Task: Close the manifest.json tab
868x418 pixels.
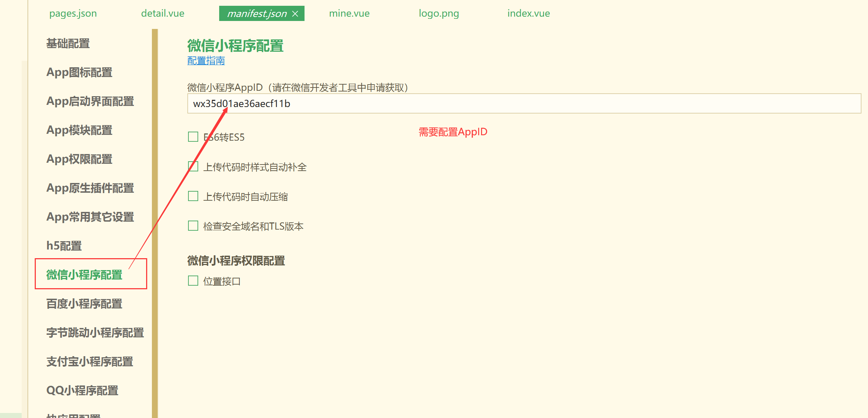Action: [295, 13]
